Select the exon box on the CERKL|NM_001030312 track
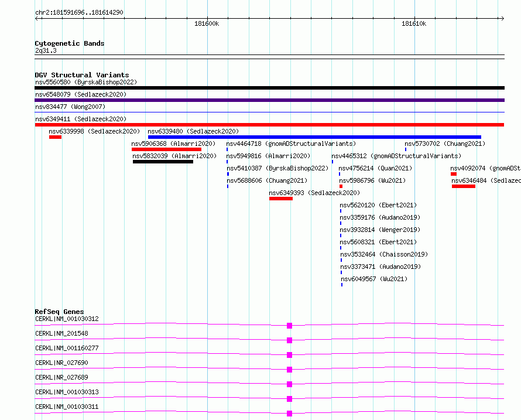Viewport: 521px width, 420px height. pos(289,326)
